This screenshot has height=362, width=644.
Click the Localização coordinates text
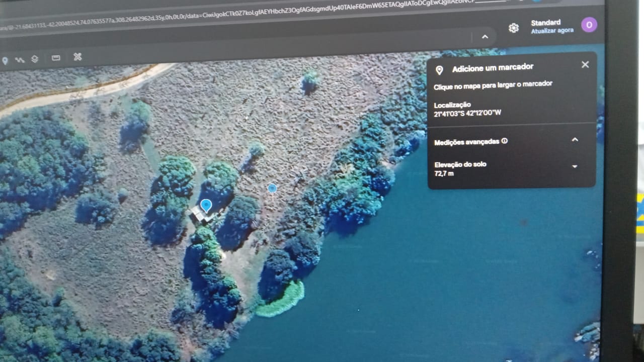467,113
